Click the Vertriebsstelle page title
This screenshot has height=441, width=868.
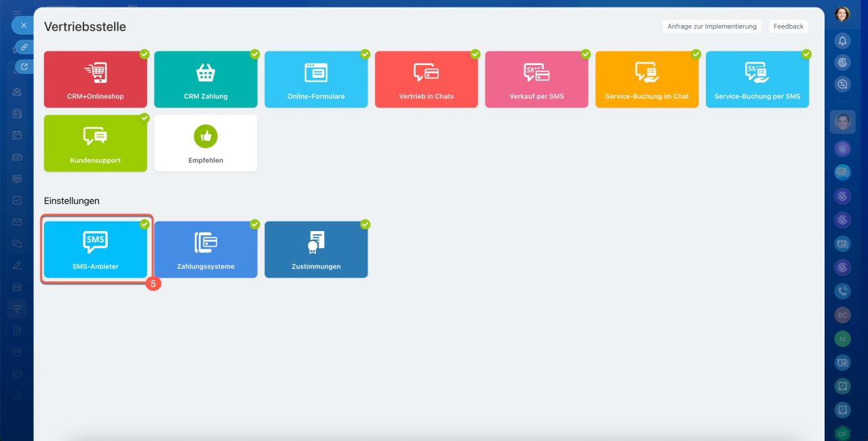point(85,27)
